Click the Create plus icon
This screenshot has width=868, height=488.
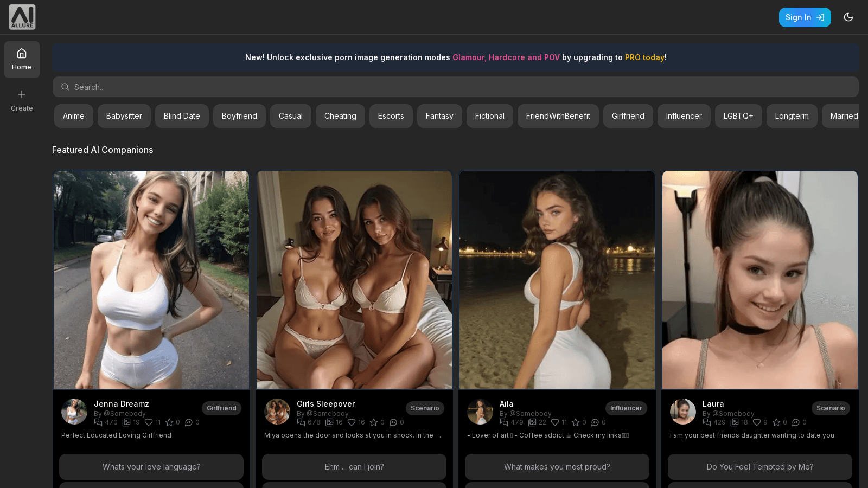22,94
